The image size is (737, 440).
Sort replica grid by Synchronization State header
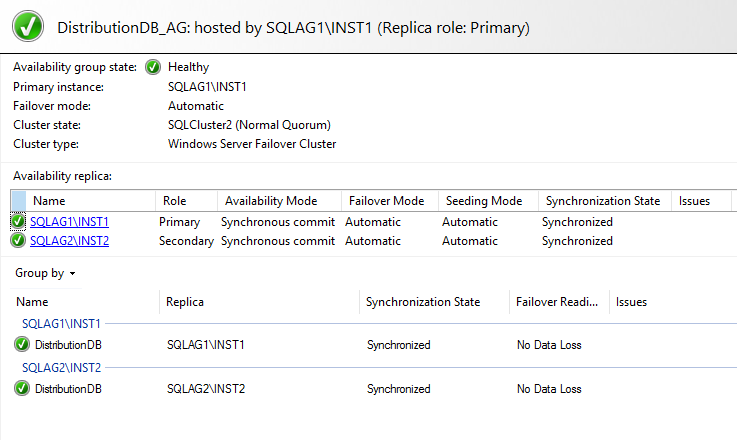[x=602, y=201]
